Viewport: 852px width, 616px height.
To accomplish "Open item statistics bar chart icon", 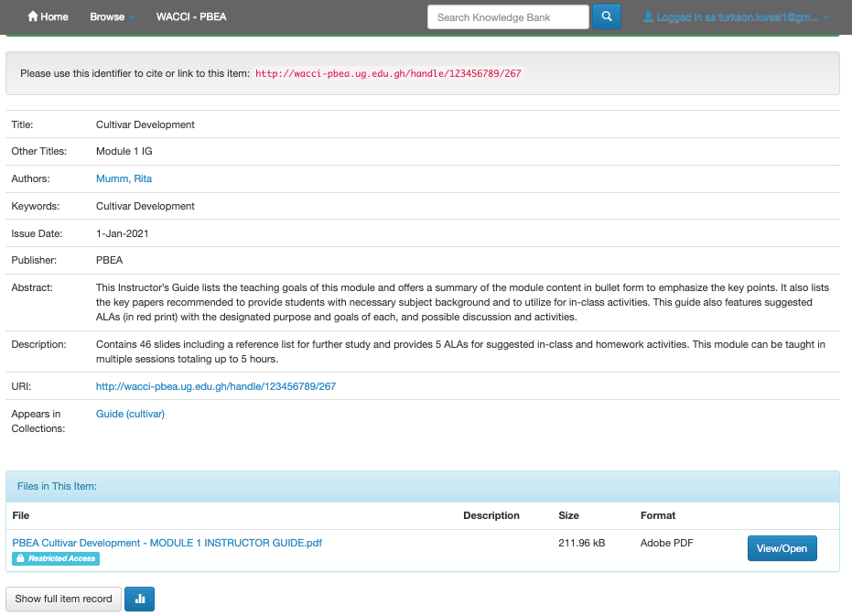I will click(x=140, y=599).
